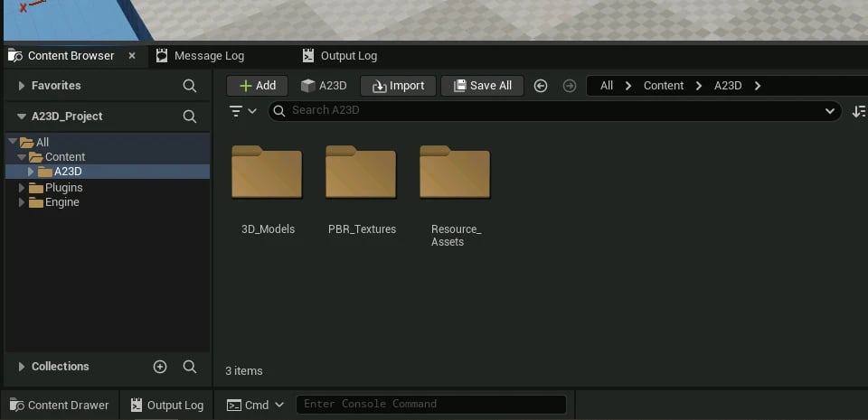Viewport: 868px width, 420px height.
Task: Add a new collection
Action: [x=160, y=367]
